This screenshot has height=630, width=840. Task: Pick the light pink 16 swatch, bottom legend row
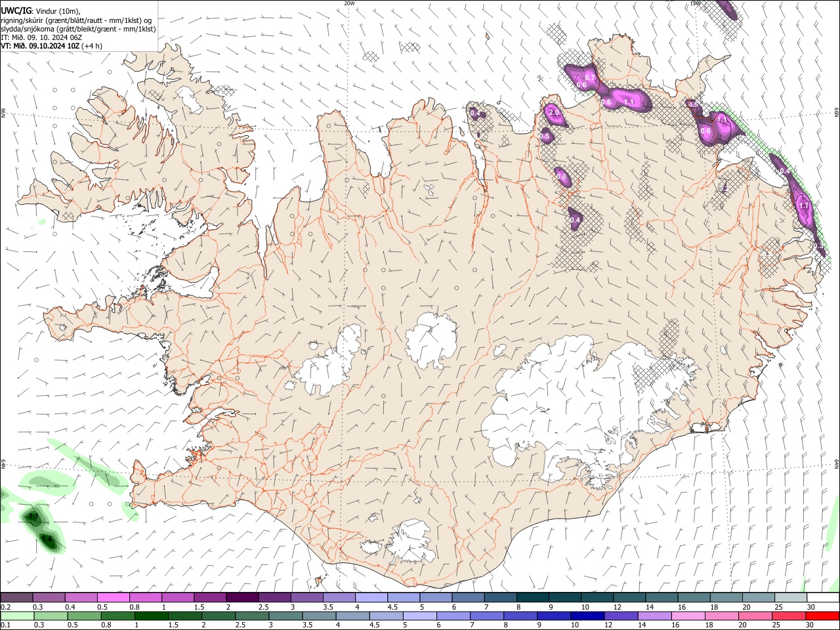coord(688,616)
